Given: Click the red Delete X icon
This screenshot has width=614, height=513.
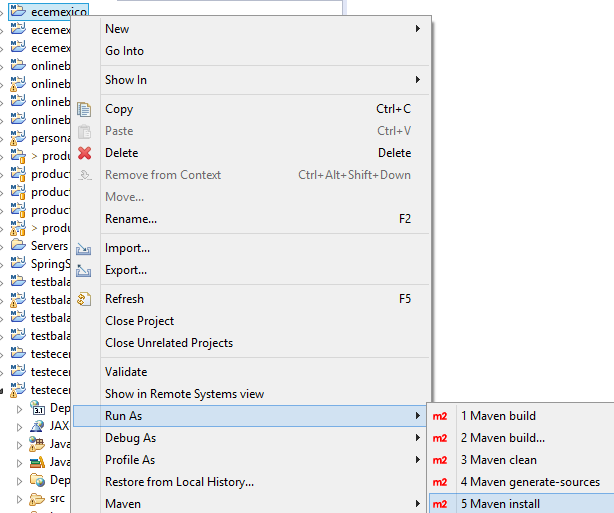Looking at the screenshot, I should (x=84, y=153).
